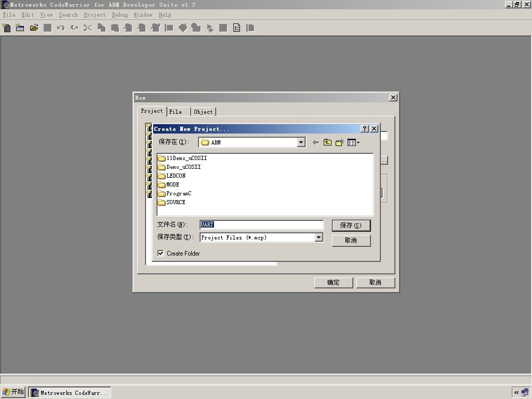Viewport: 532px width, 399px height.
Task: Click Metrowerks CodeWarrior taskbar button
Action: click(70, 393)
